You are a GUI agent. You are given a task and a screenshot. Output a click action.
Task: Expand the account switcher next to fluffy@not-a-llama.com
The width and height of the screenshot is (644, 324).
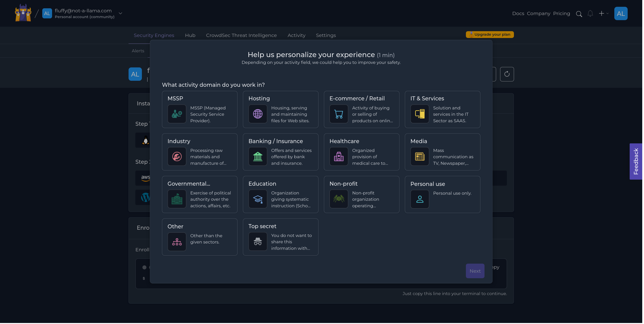pos(120,13)
